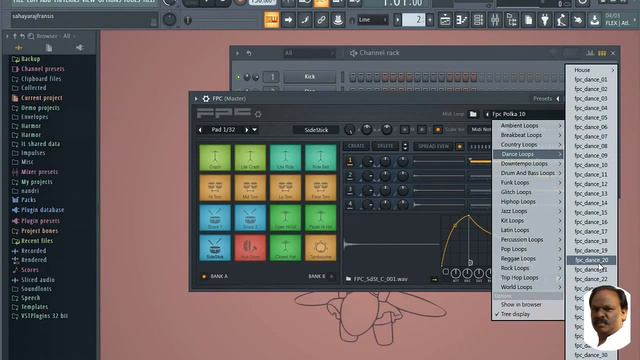This screenshot has width=640, height=360.
Task: Open the plugin picker plug icon
Action: (545, 20)
